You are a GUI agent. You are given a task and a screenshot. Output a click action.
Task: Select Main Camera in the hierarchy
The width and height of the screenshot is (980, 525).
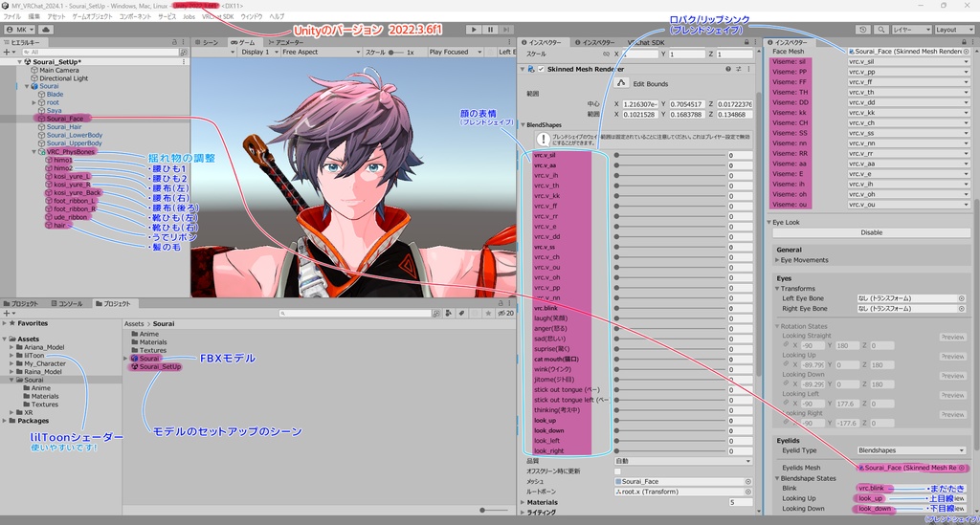[58, 71]
